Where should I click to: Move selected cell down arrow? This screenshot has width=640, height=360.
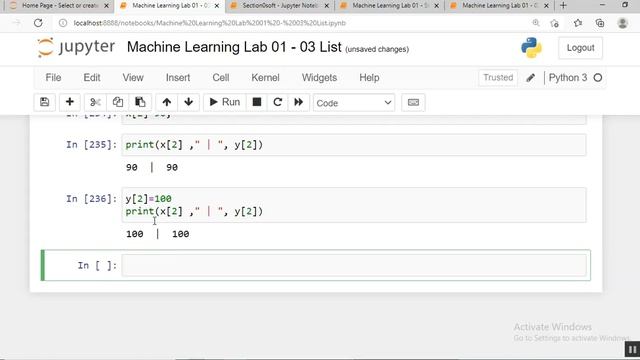(x=189, y=102)
